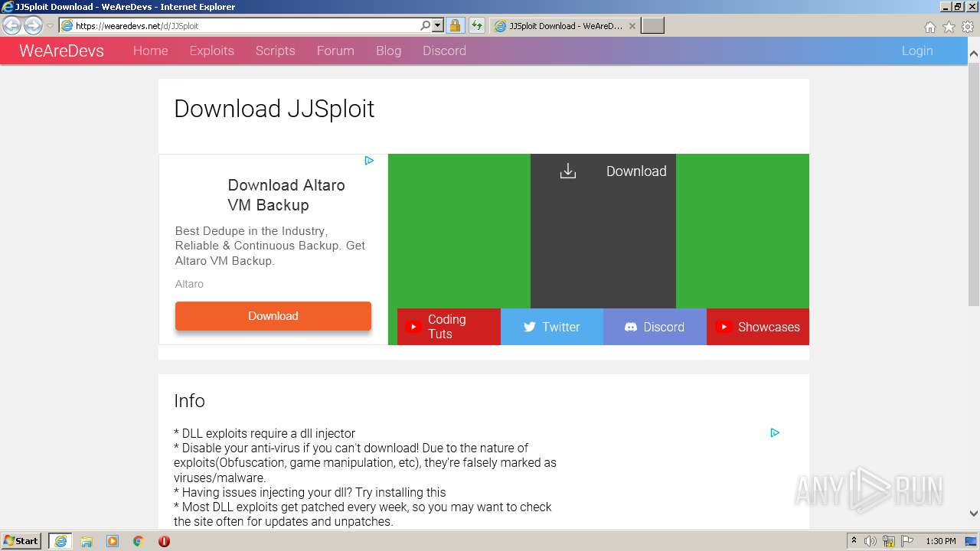Open the recent pages dropdown arrow
Viewport: 980px width, 551px height.
click(x=51, y=26)
